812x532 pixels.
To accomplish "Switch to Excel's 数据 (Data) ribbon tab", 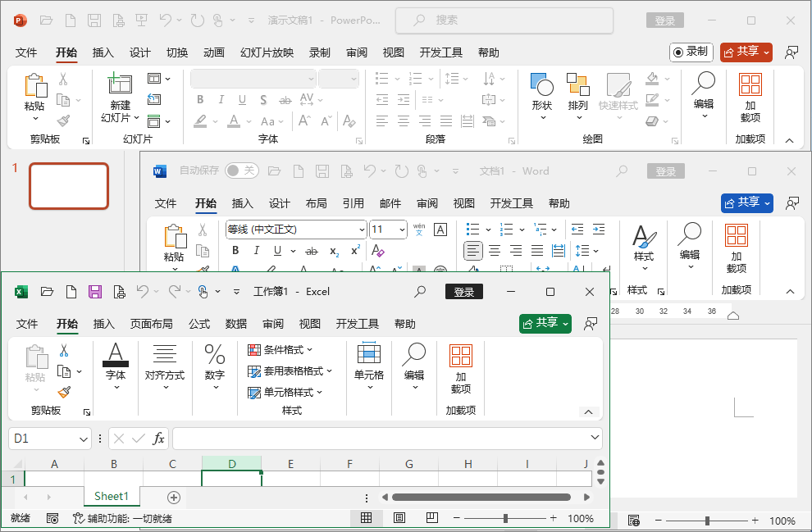I will click(x=235, y=324).
